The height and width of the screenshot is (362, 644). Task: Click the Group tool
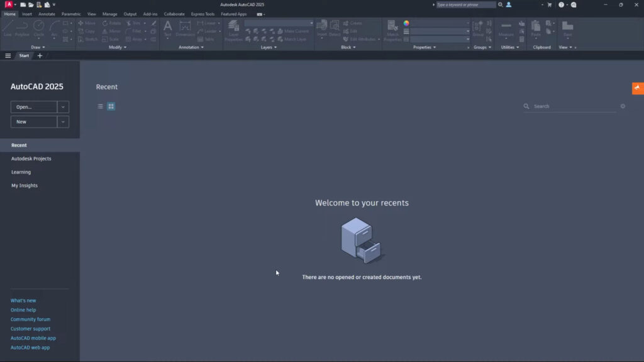coord(478,28)
